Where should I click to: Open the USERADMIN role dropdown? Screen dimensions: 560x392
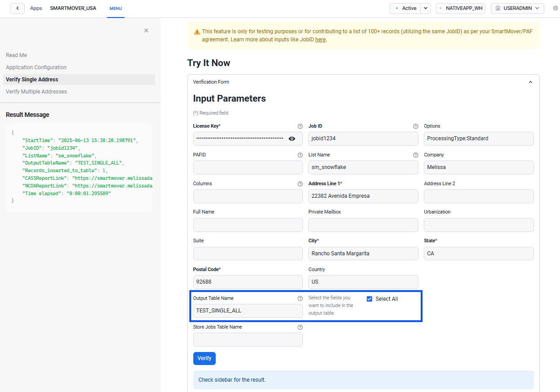pyautogui.click(x=517, y=8)
